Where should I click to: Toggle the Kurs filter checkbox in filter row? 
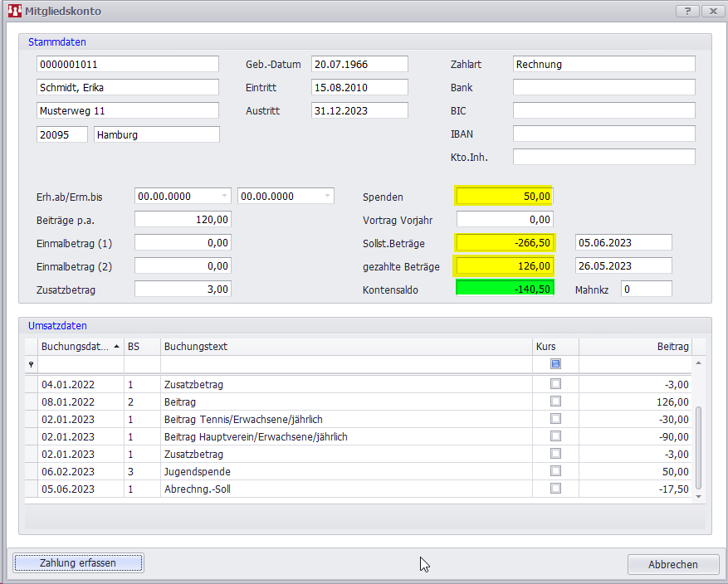(x=555, y=364)
